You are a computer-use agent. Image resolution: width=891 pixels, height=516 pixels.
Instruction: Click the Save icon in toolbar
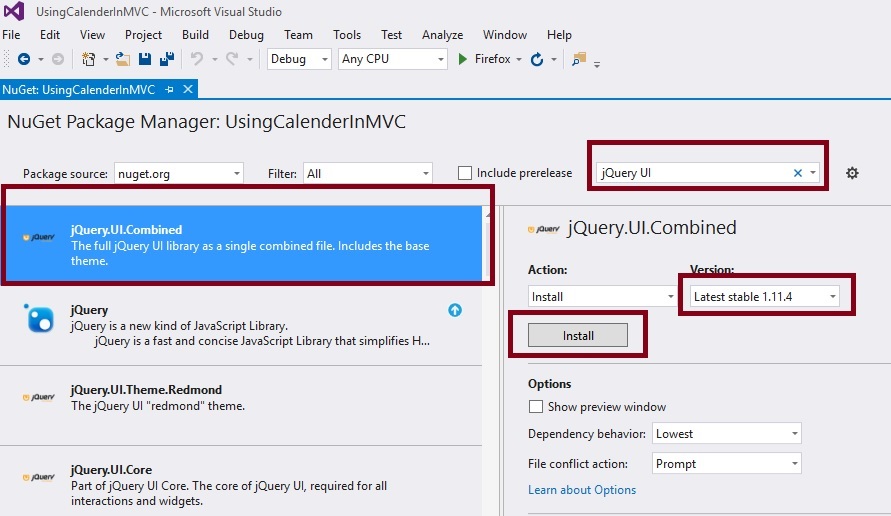(x=145, y=59)
